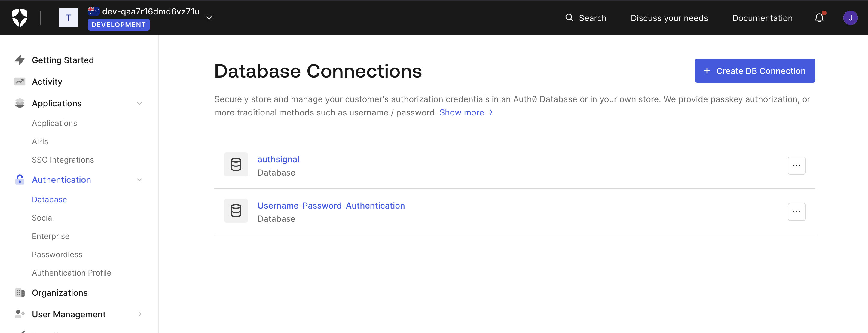Open notifications bell icon
The height and width of the screenshot is (333, 868).
point(819,17)
